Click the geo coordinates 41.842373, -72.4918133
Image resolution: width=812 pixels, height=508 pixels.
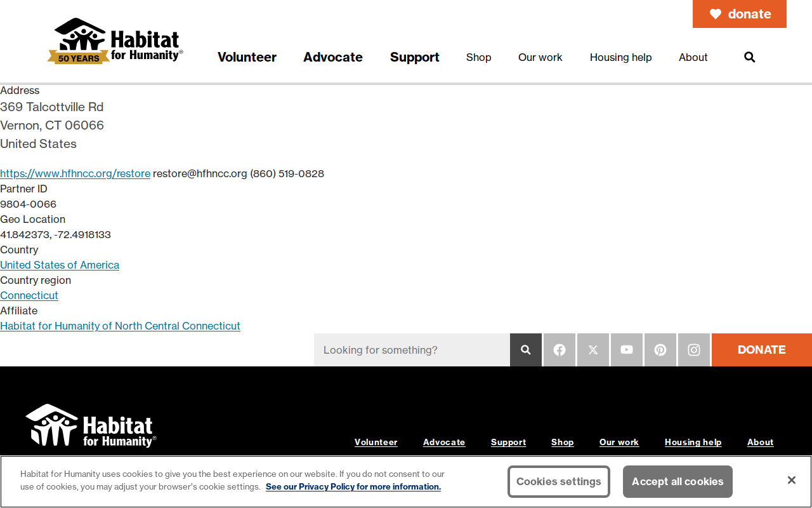pos(56,234)
